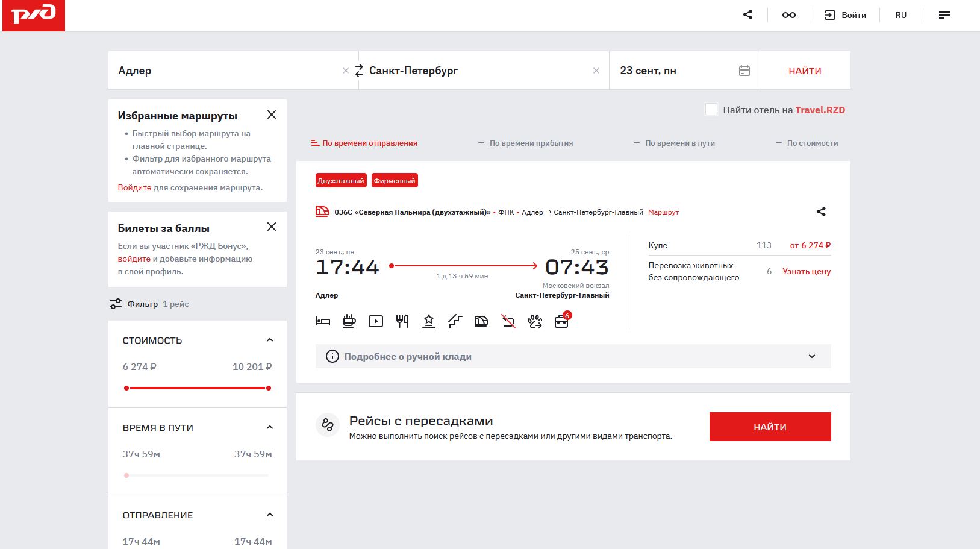Click the share icon in top header
The width and height of the screenshot is (980, 549).
tap(747, 15)
